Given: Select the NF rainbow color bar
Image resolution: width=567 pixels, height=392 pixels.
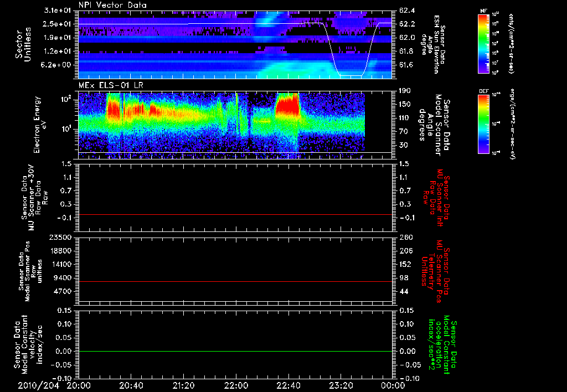Looking at the screenshot, I should click(483, 44).
